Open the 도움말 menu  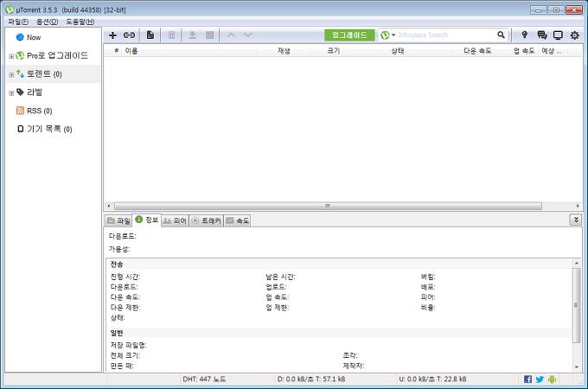[80, 22]
